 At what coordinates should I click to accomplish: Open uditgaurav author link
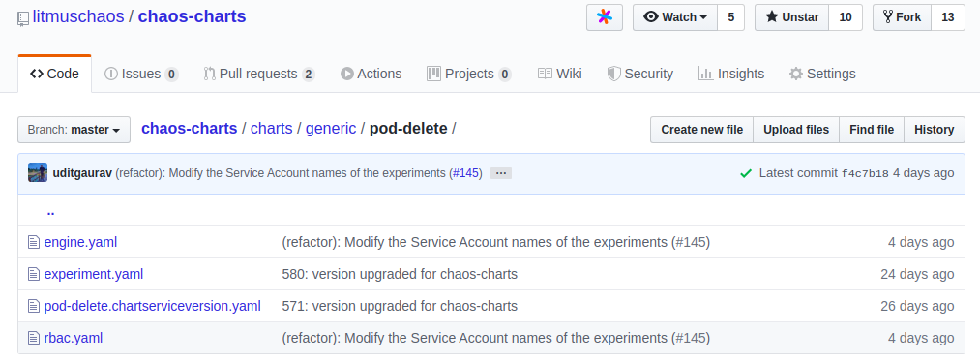click(82, 173)
